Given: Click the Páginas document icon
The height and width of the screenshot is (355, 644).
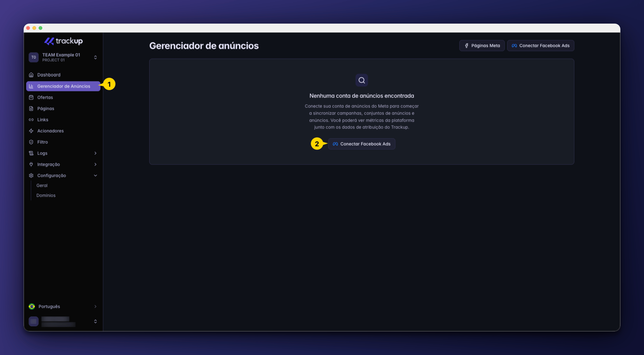Looking at the screenshot, I should (31, 108).
